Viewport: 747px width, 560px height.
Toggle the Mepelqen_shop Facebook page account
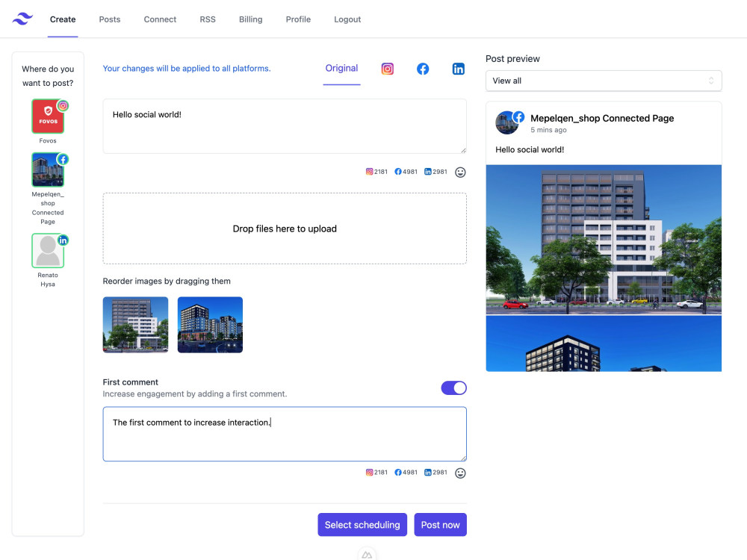point(48,169)
